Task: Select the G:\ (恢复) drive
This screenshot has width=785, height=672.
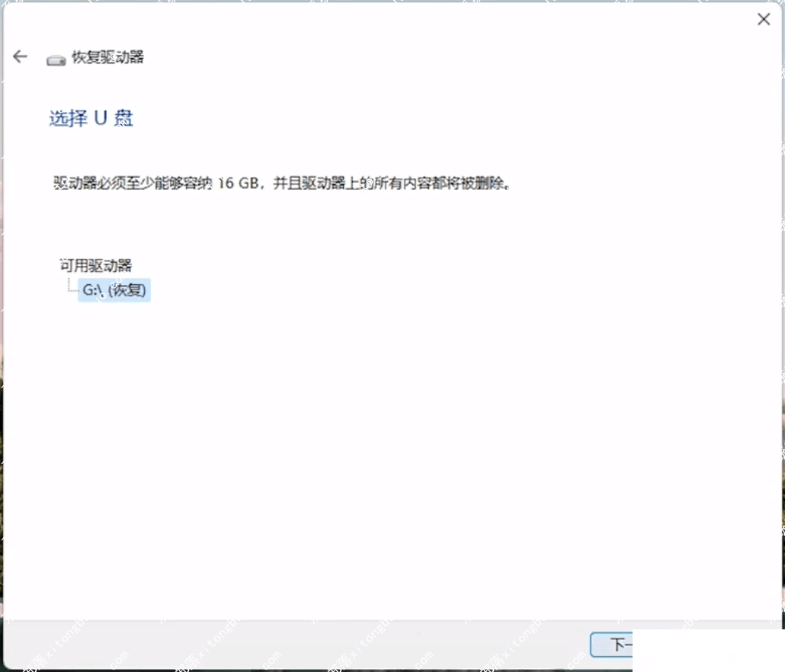Action: click(x=114, y=290)
